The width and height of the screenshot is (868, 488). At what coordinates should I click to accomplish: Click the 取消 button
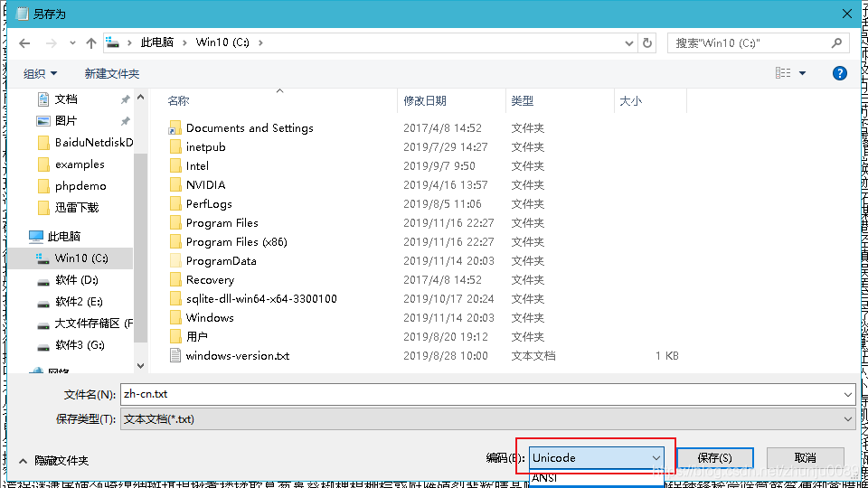[805, 457]
